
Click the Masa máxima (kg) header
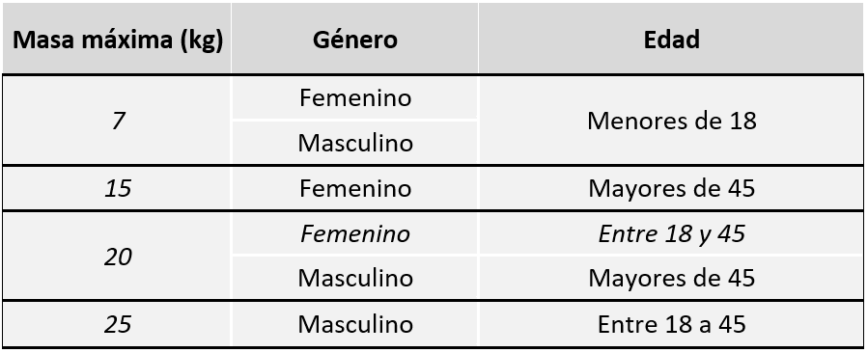point(118,40)
